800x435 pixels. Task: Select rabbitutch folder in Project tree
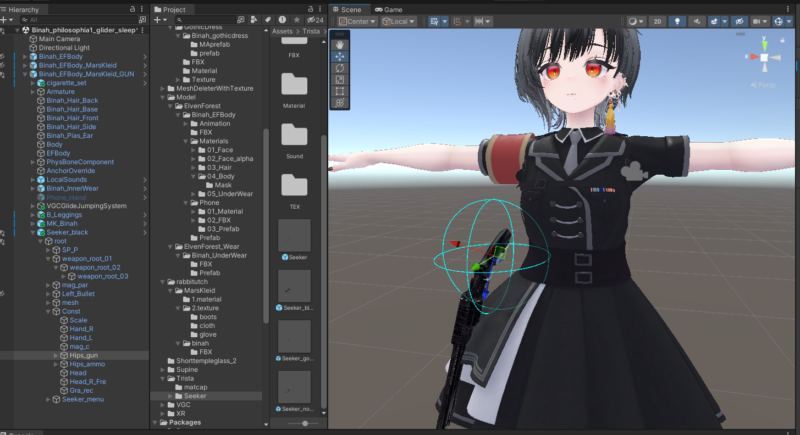click(191, 282)
